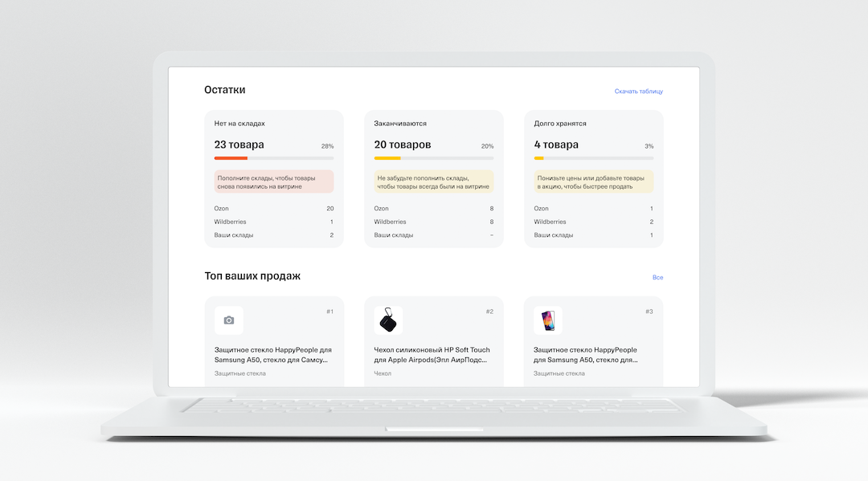
Task: Open the Заканчиваются card heading
Action: click(x=400, y=124)
